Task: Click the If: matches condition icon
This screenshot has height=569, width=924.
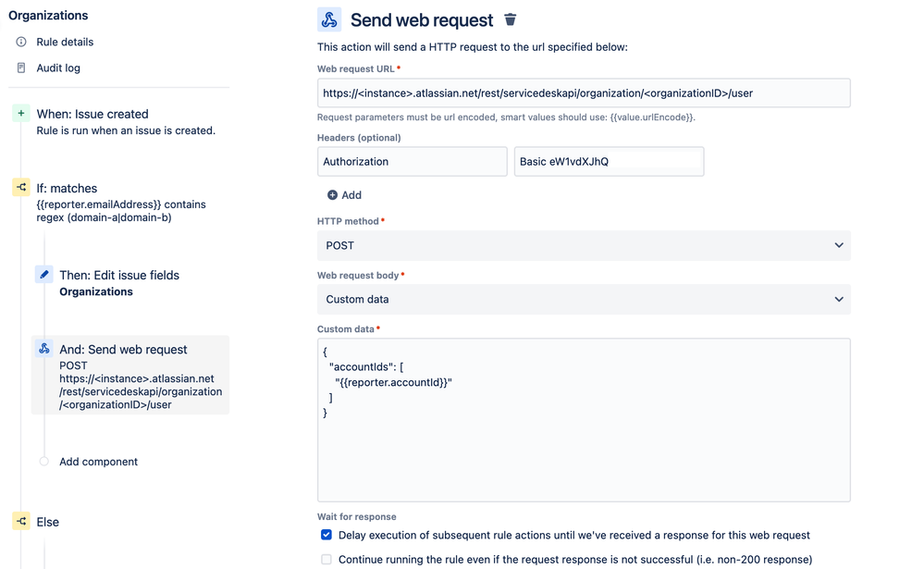Action: tap(21, 188)
